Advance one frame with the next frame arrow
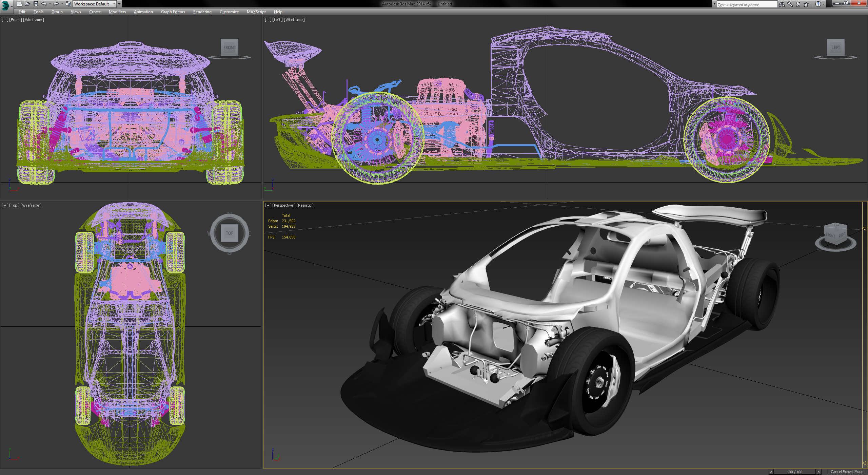The image size is (868, 475). tap(818, 472)
